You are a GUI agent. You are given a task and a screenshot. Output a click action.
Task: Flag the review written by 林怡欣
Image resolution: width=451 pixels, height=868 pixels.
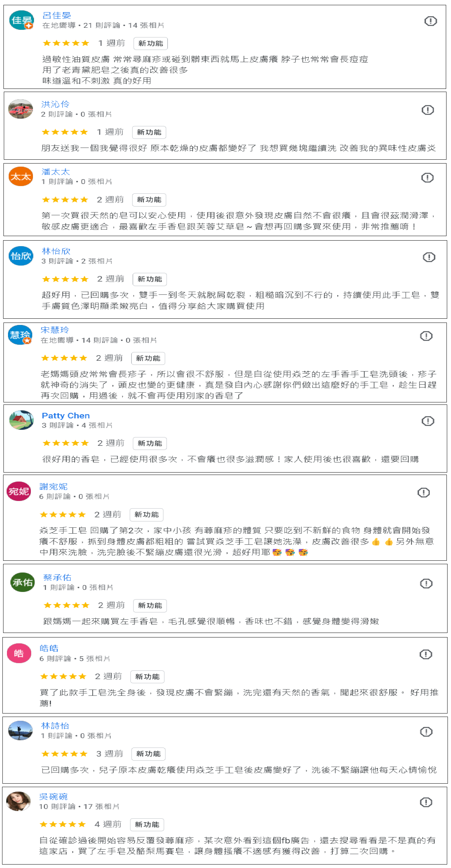click(x=429, y=257)
